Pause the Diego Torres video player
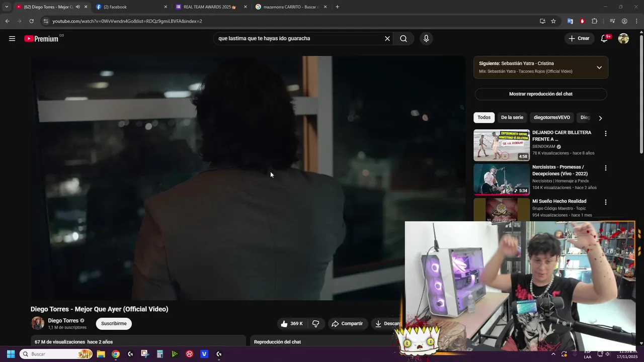This screenshot has width=644, height=362. tap(248, 178)
